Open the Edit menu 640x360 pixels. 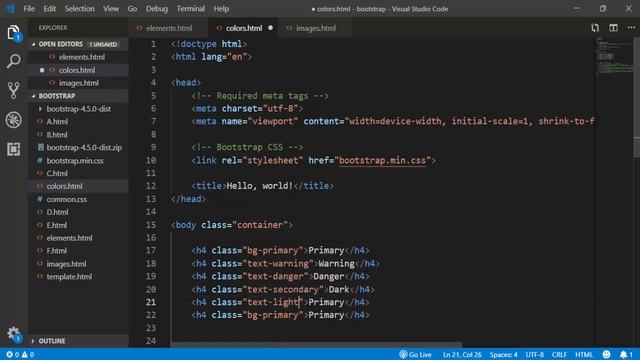pos(49,9)
